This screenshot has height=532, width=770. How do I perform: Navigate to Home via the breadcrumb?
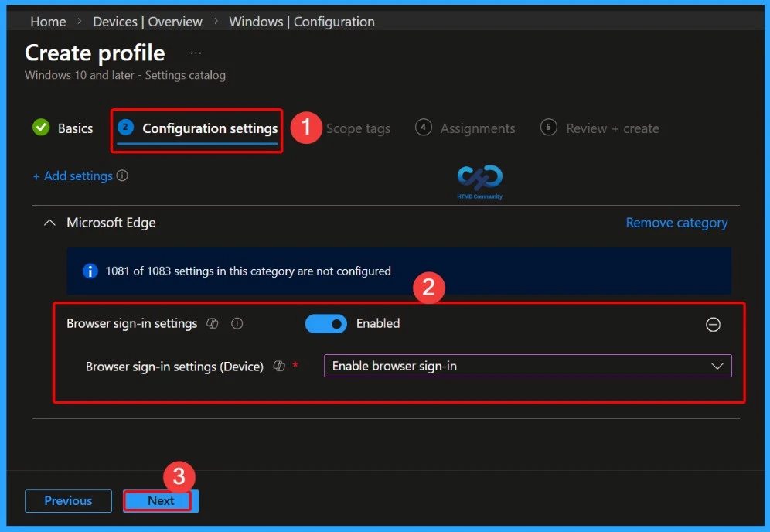point(47,21)
